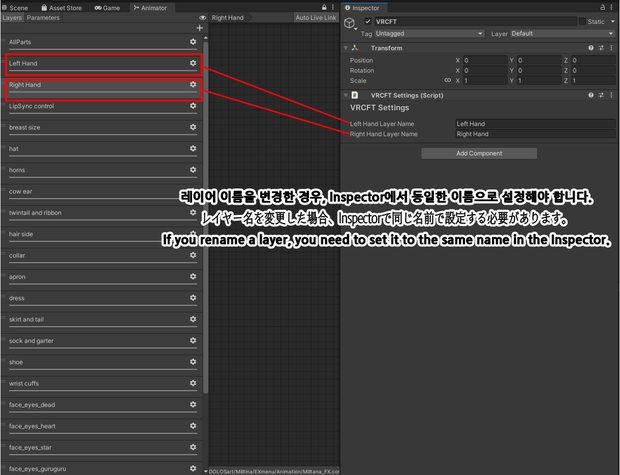Lock the Inspector panel
Screen dimensions: 620x475
click(603, 8)
